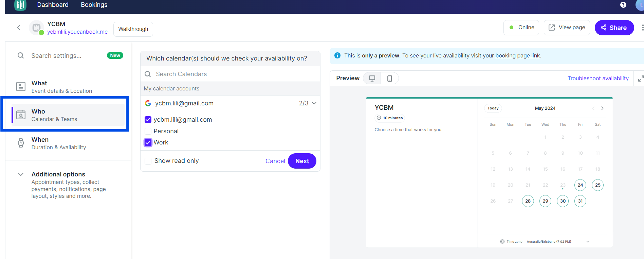Viewport: 644px width, 259px height.
Task: Click the YCBM profile avatar icon
Action: pyautogui.click(x=37, y=28)
